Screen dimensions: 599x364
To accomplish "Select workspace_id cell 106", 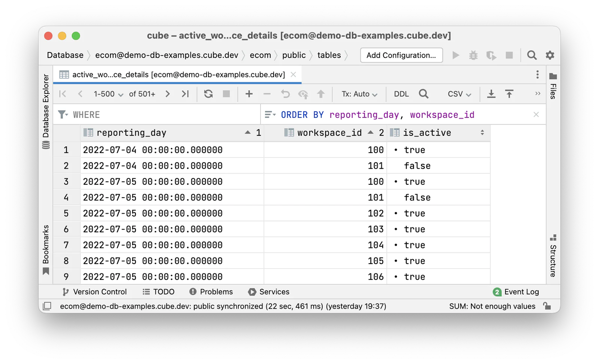I will point(325,277).
